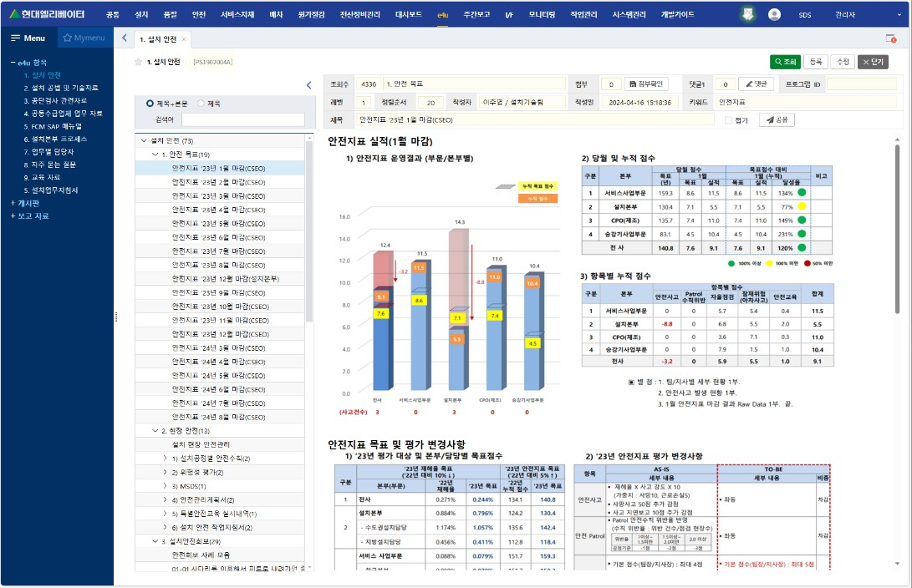
Task: Expand the 2) 위험성 평가 tree node
Action: coord(165,472)
